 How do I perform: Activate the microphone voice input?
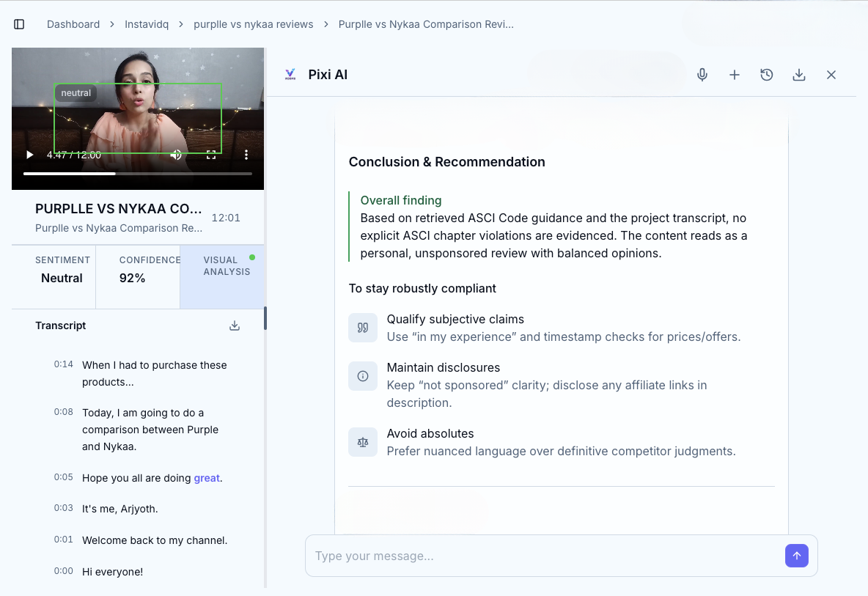point(702,75)
